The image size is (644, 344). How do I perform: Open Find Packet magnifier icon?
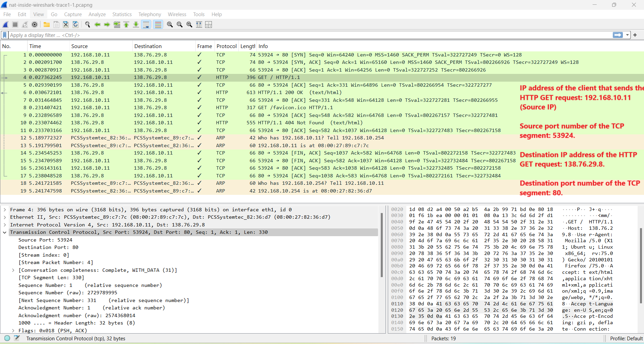tap(88, 25)
